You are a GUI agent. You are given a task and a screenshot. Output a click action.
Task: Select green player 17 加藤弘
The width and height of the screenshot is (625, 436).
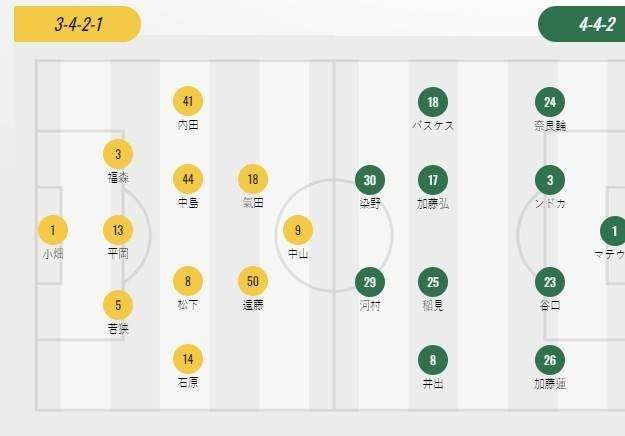[433, 180]
